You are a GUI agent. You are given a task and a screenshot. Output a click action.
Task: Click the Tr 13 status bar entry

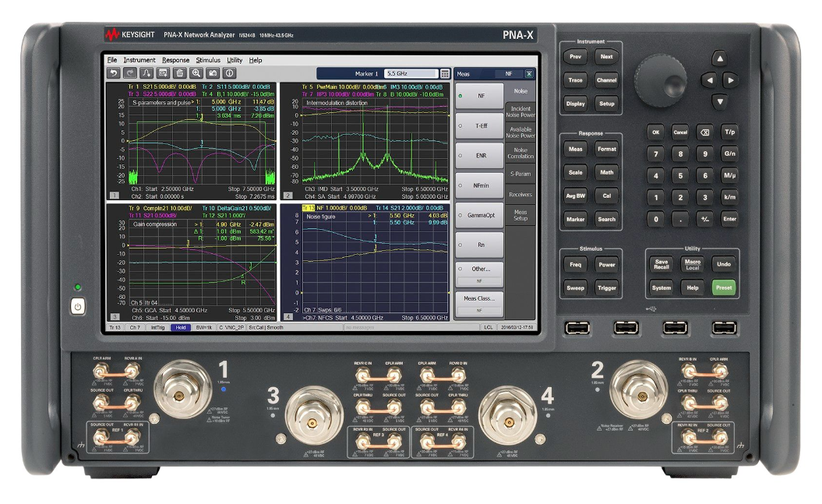point(115,327)
